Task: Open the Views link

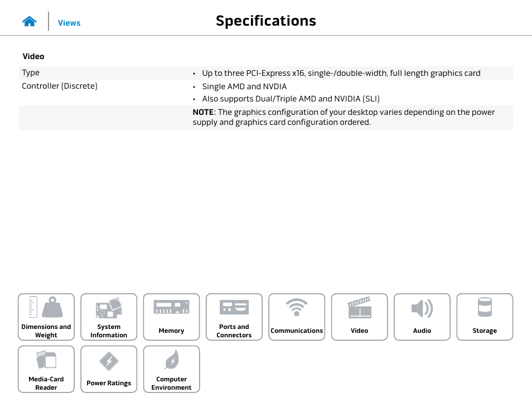Action: [x=69, y=23]
